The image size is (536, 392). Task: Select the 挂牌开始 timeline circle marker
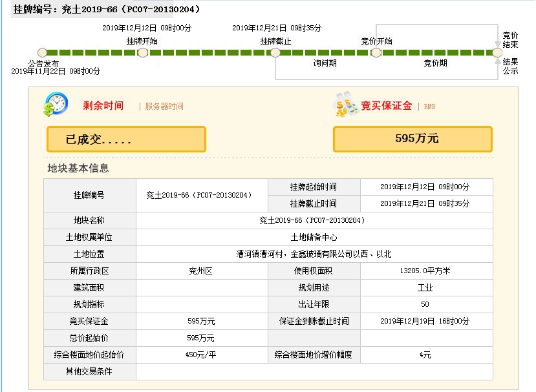(x=143, y=52)
